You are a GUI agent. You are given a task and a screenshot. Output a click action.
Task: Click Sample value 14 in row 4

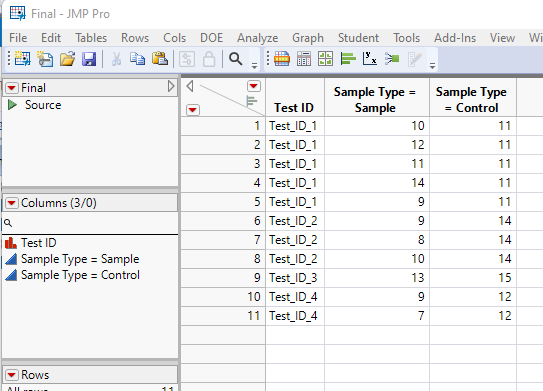pyautogui.click(x=377, y=183)
